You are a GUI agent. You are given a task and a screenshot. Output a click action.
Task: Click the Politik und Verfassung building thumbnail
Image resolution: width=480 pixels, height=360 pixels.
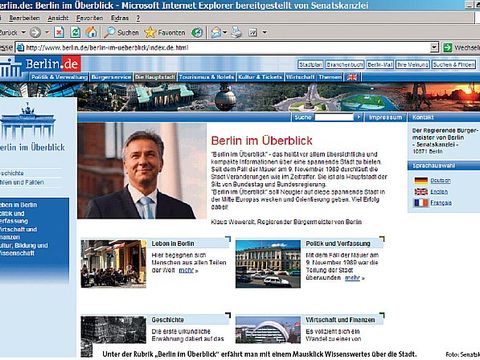[x=268, y=264]
